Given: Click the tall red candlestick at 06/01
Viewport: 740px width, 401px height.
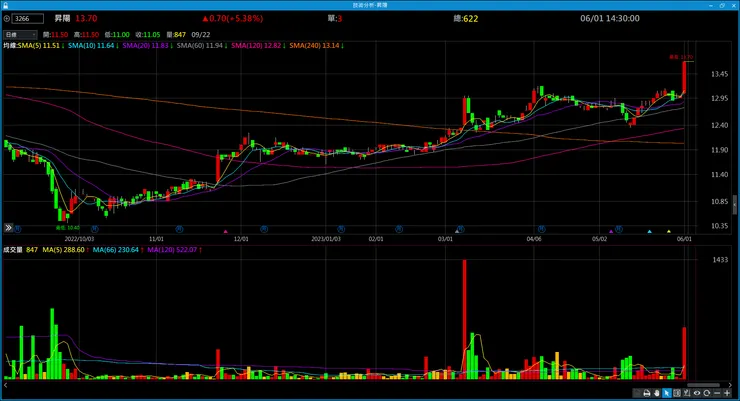Looking at the screenshot, I should click(684, 76).
